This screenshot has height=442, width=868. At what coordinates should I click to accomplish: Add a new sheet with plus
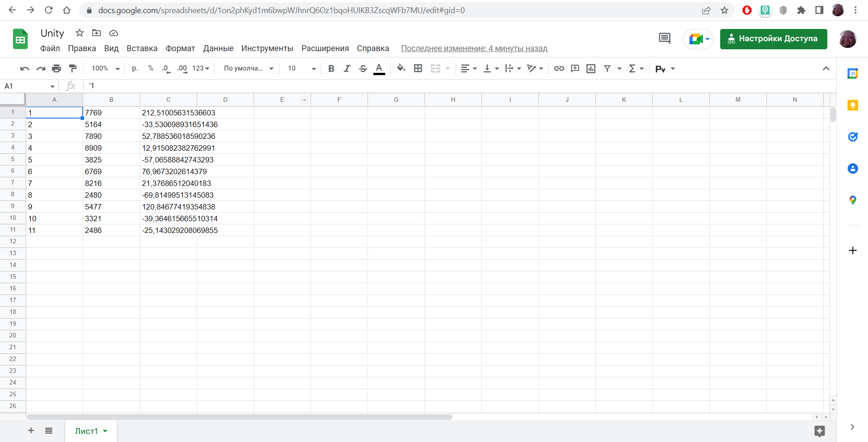(x=31, y=431)
